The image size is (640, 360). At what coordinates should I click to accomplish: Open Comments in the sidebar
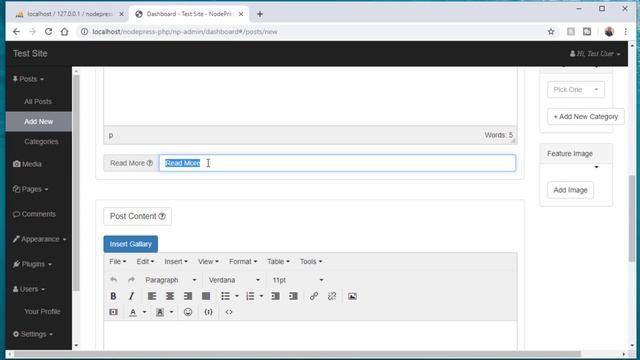(34, 214)
